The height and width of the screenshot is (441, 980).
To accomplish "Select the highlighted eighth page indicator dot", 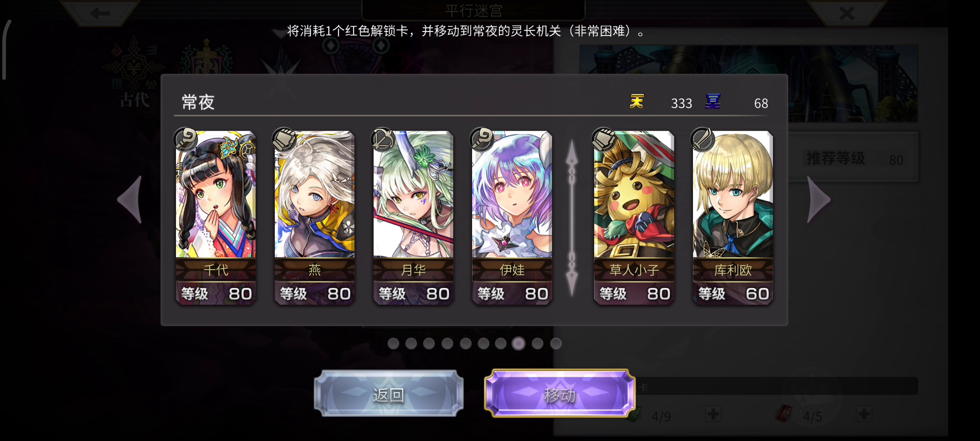I will click(x=519, y=343).
